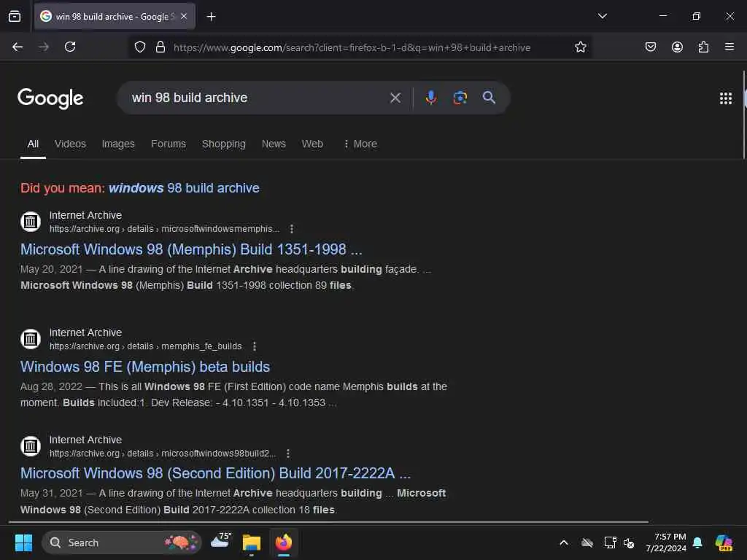Open the notifications bell icon

[x=697, y=542]
